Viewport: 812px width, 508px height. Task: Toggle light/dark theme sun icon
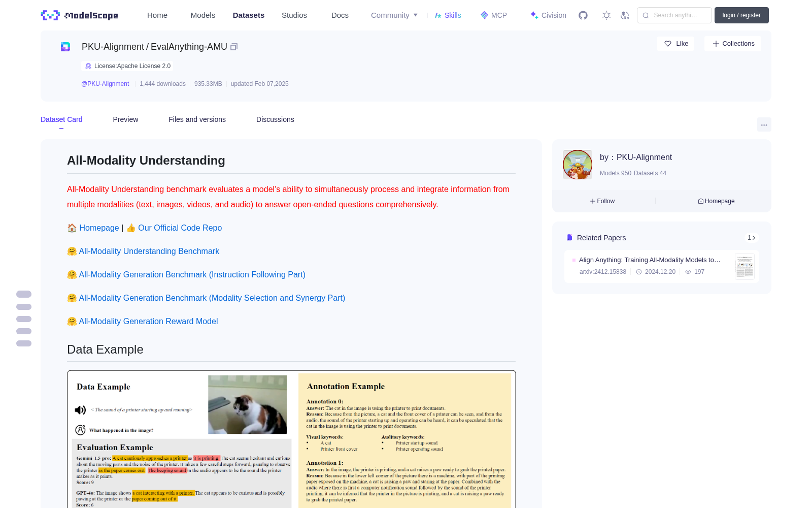pos(606,15)
